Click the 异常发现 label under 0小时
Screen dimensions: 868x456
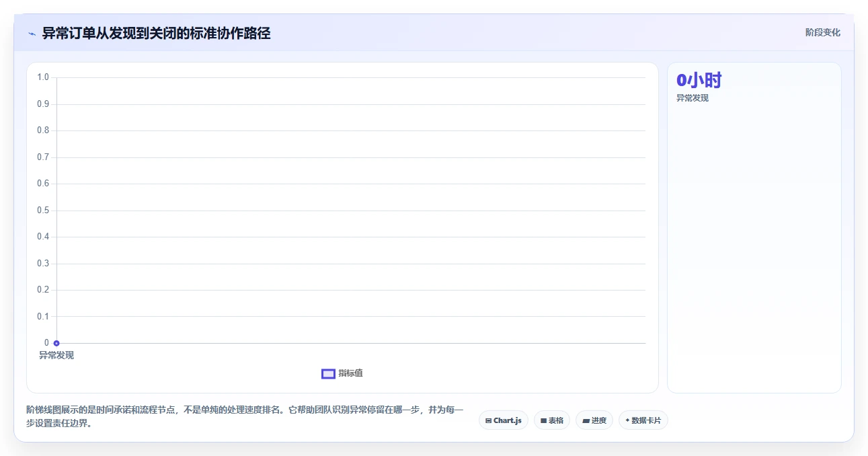click(x=693, y=98)
